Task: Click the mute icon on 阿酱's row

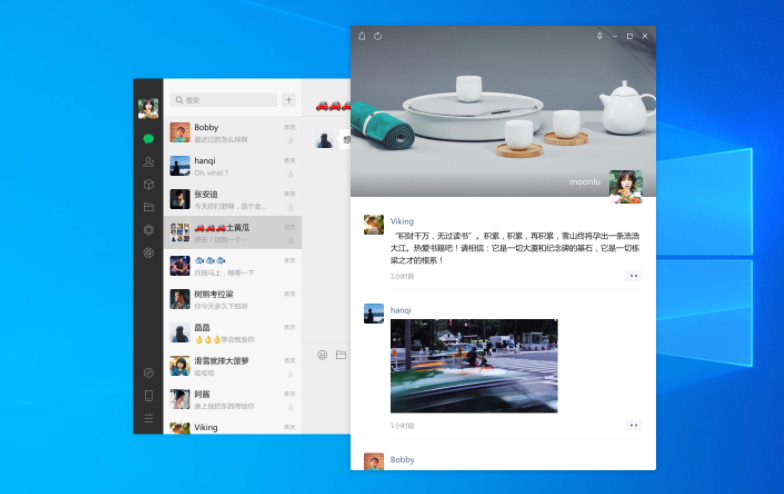Action: point(290,407)
